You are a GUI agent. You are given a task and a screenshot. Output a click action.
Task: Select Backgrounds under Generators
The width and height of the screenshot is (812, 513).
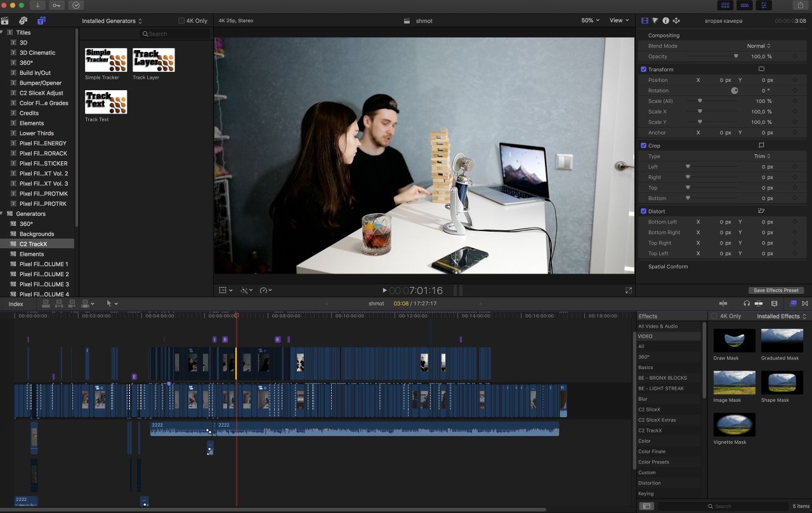[x=37, y=234]
